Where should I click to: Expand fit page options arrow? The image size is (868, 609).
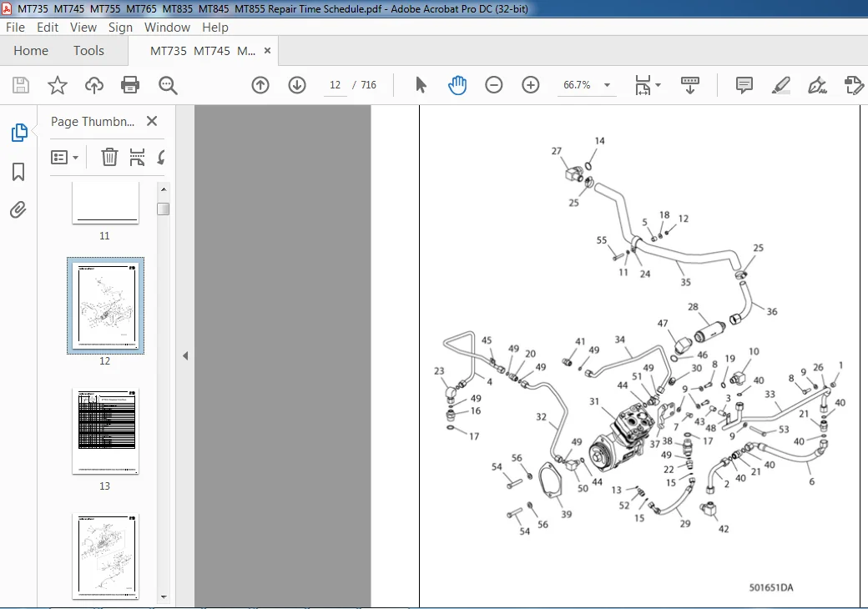(659, 85)
